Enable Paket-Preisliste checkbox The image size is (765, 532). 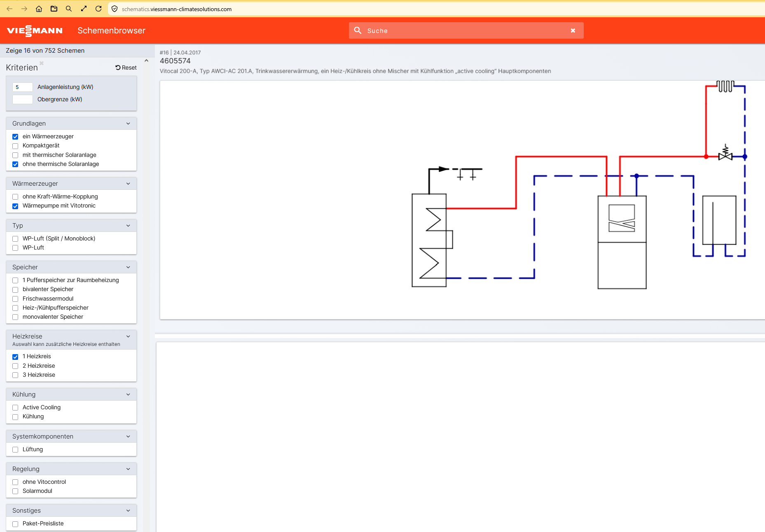pyautogui.click(x=15, y=524)
